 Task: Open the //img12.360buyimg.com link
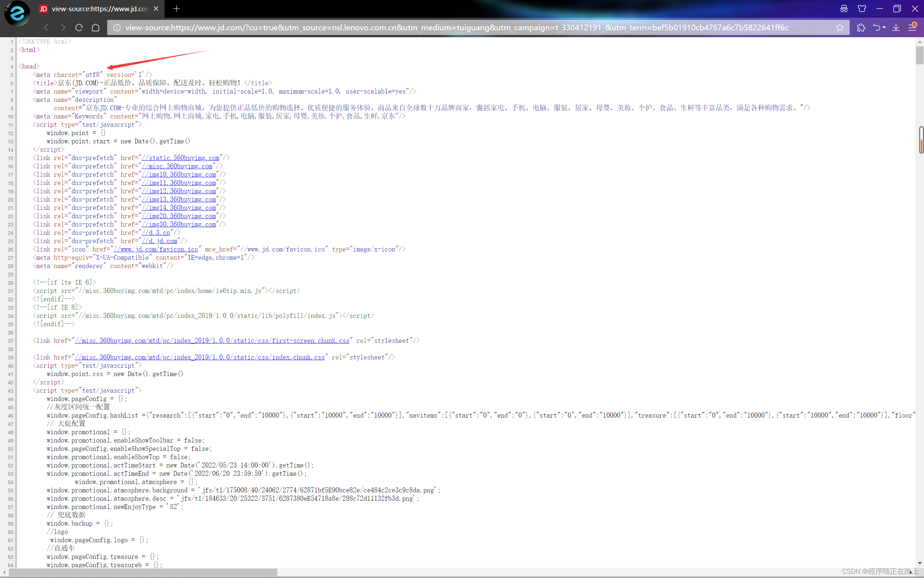(179, 191)
